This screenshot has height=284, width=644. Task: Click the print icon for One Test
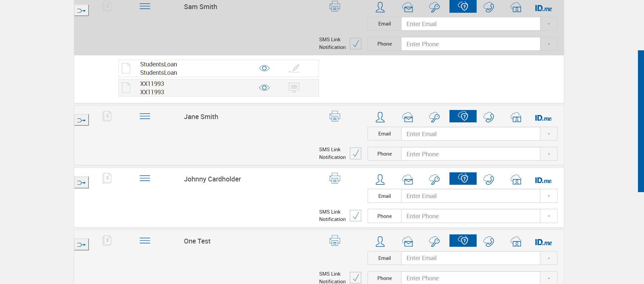pyautogui.click(x=335, y=240)
